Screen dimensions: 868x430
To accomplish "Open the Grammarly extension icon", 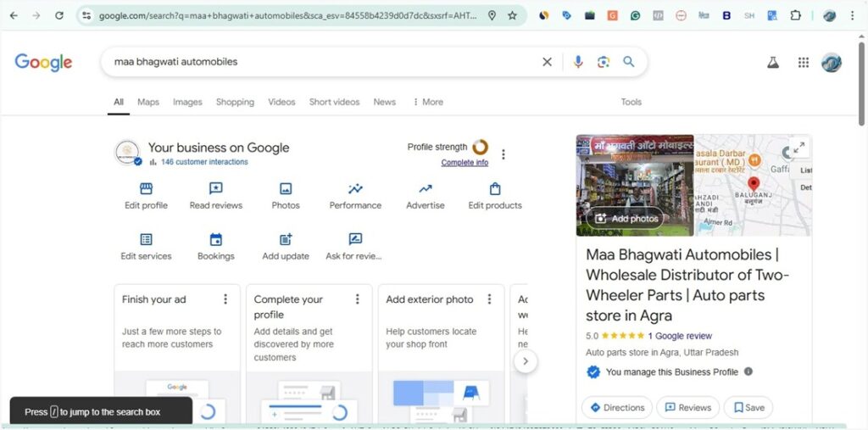I will coord(635,15).
